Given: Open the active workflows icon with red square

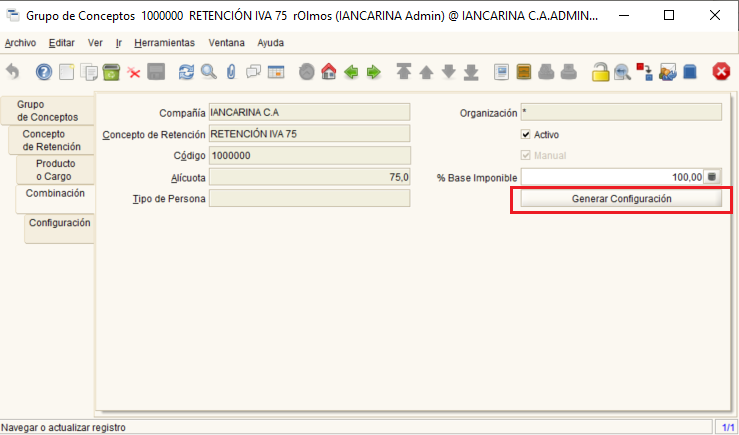Looking at the screenshot, I should 644,72.
